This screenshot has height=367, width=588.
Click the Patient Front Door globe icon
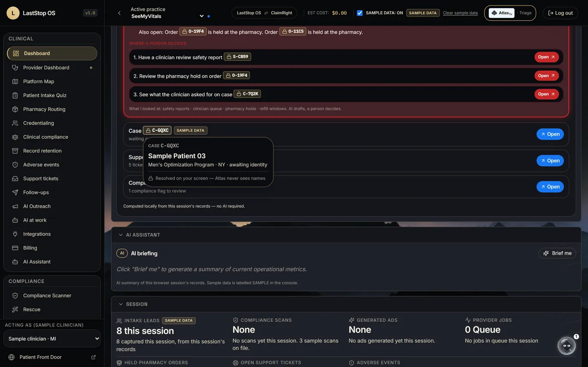[x=12, y=357]
